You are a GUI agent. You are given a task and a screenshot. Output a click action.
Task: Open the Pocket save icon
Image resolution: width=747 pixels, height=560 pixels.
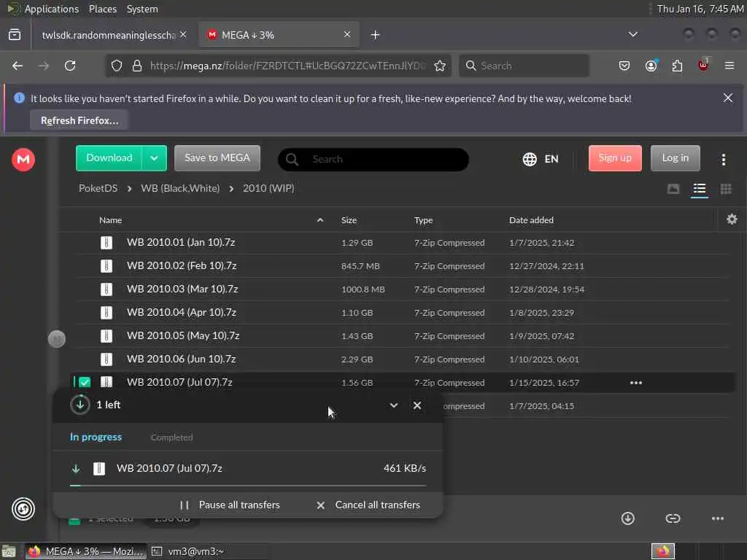point(624,66)
